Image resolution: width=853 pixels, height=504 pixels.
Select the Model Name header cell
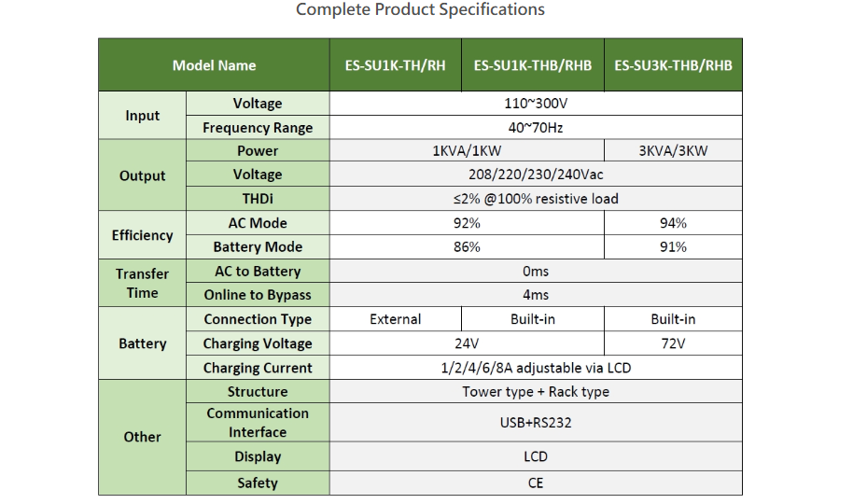(214, 65)
